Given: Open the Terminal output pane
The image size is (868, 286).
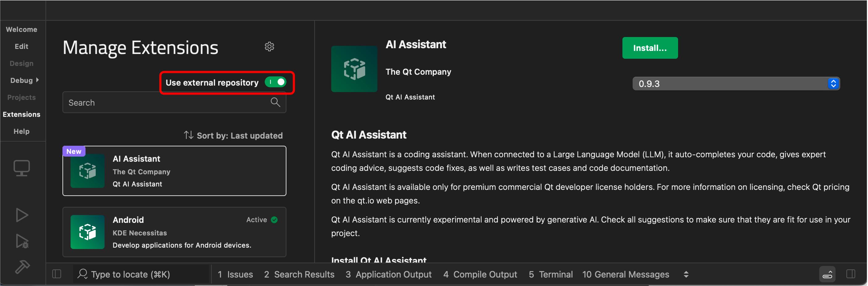Looking at the screenshot, I should [550, 274].
